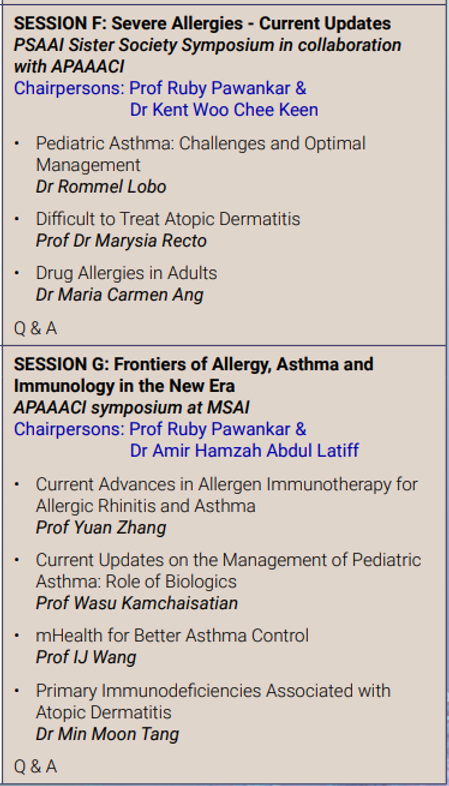Click Q & A under Session F
The image size is (449, 786).
point(35,329)
